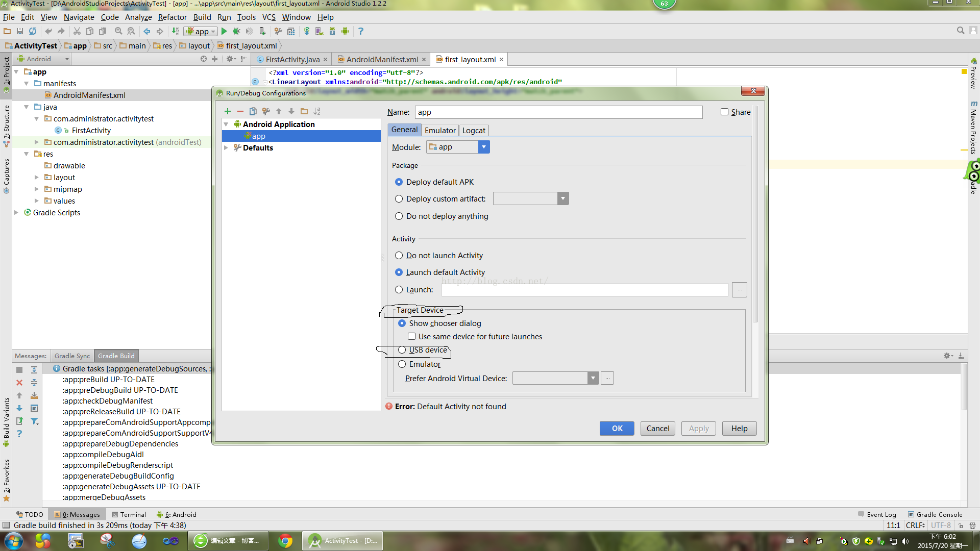
Task: Switch to the Gradle Sync messages tab
Action: point(72,356)
